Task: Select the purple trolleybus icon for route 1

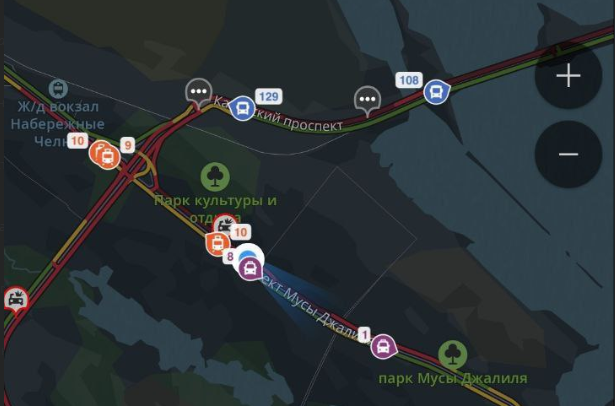Action: [383, 346]
